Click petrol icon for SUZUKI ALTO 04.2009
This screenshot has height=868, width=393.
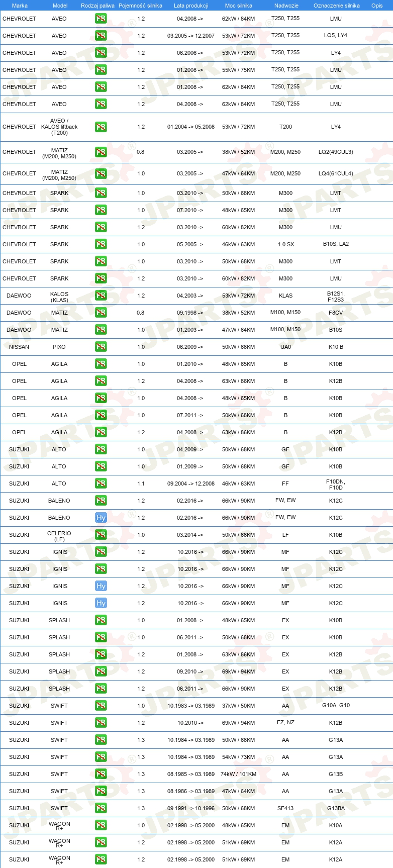click(x=101, y=449)
